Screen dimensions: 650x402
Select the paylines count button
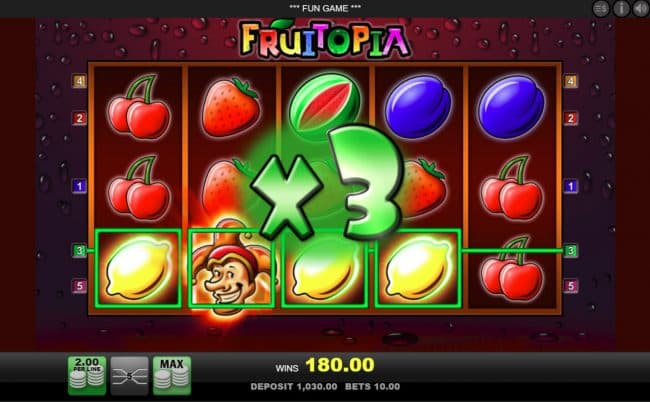coord(130,375)
